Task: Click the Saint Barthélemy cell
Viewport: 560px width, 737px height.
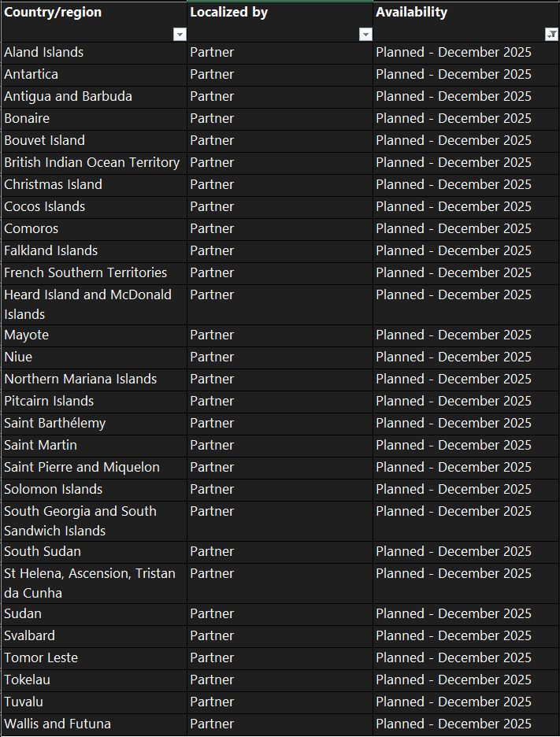Action: click(x=55, y=424)
